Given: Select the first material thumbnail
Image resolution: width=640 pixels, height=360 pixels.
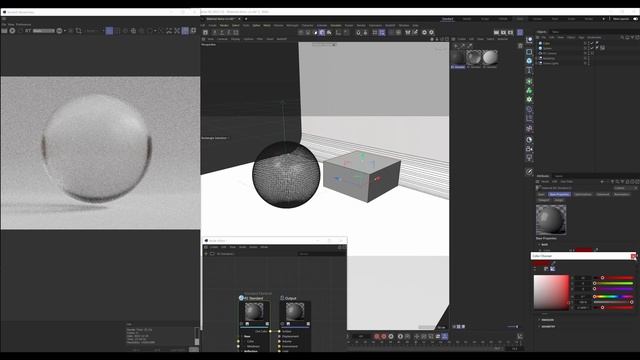Looking at the screenshot, I should point(458,58).
